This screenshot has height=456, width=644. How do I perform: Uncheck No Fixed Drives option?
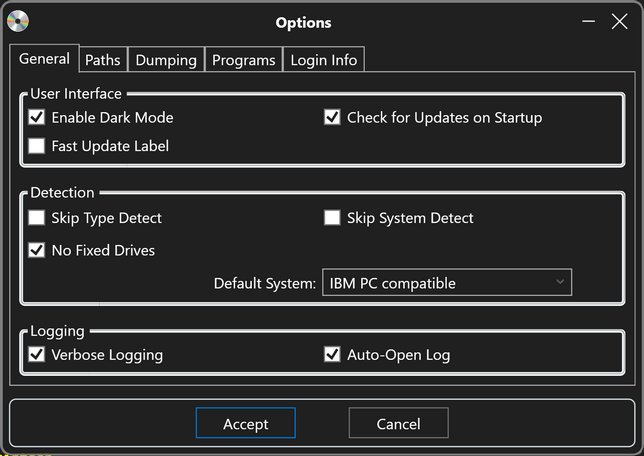pyautogui.click(x=37, y=250)
